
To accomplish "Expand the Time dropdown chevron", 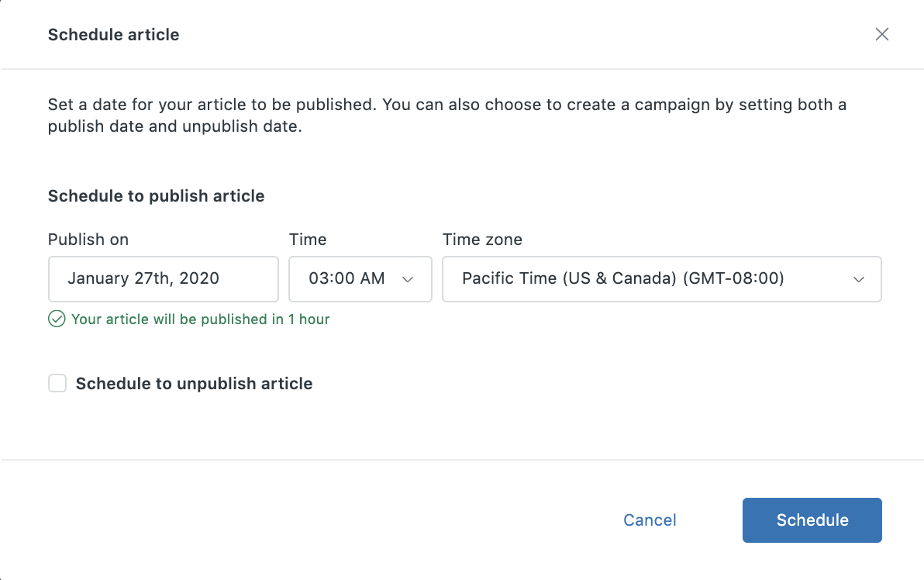I will click(x=408, y=279).
